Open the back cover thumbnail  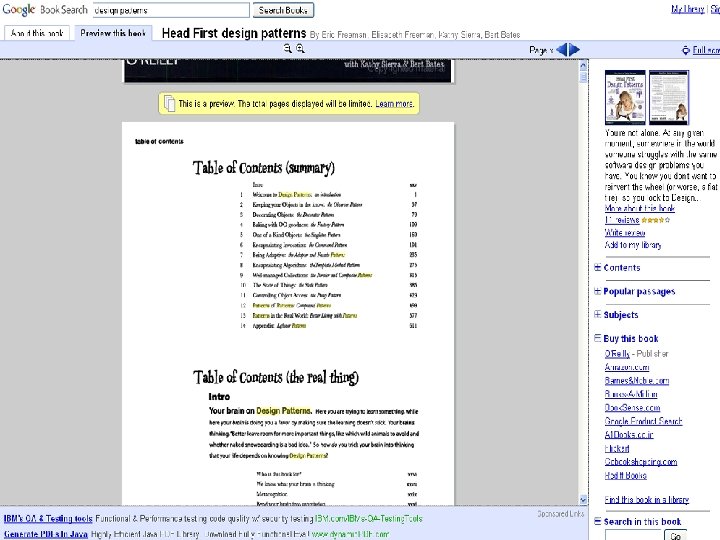click(669, 97)
